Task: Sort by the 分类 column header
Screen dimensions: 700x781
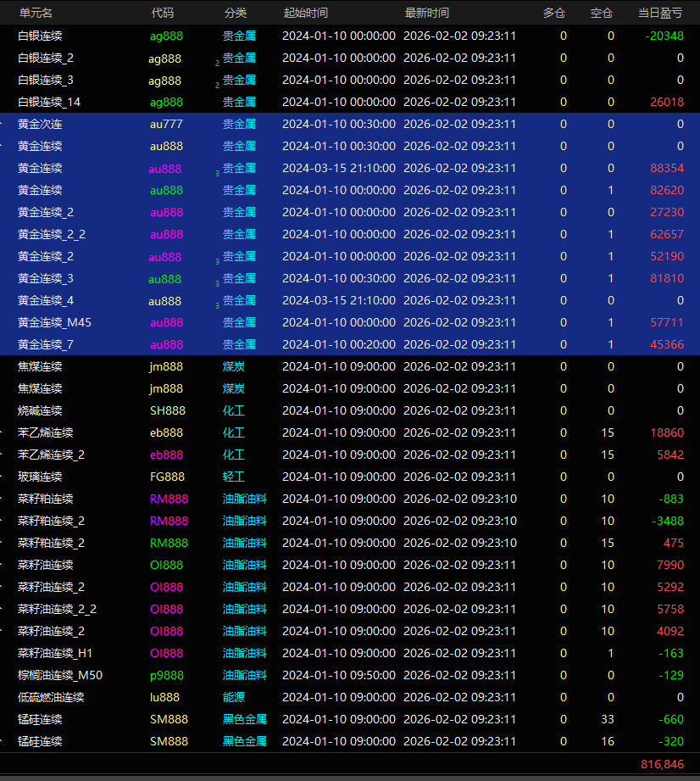Action: coord(236,13)
